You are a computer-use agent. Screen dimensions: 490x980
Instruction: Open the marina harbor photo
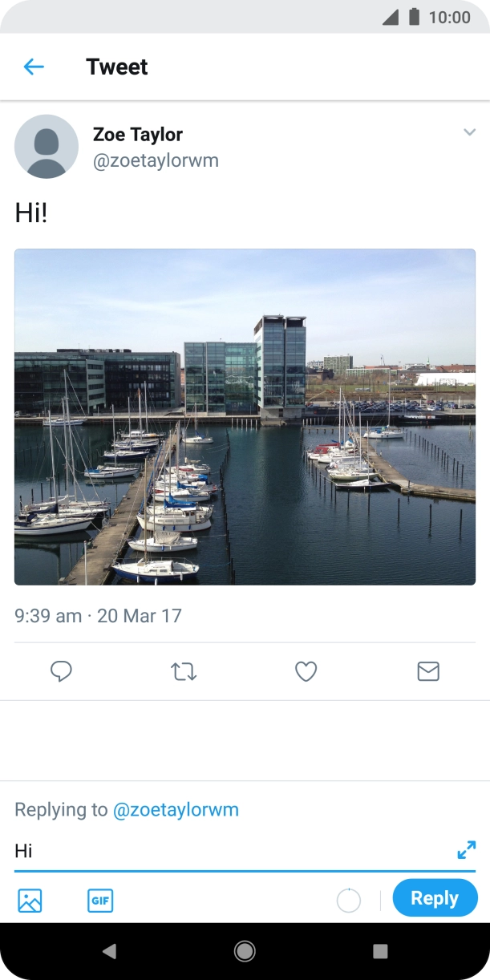(245, 416)
